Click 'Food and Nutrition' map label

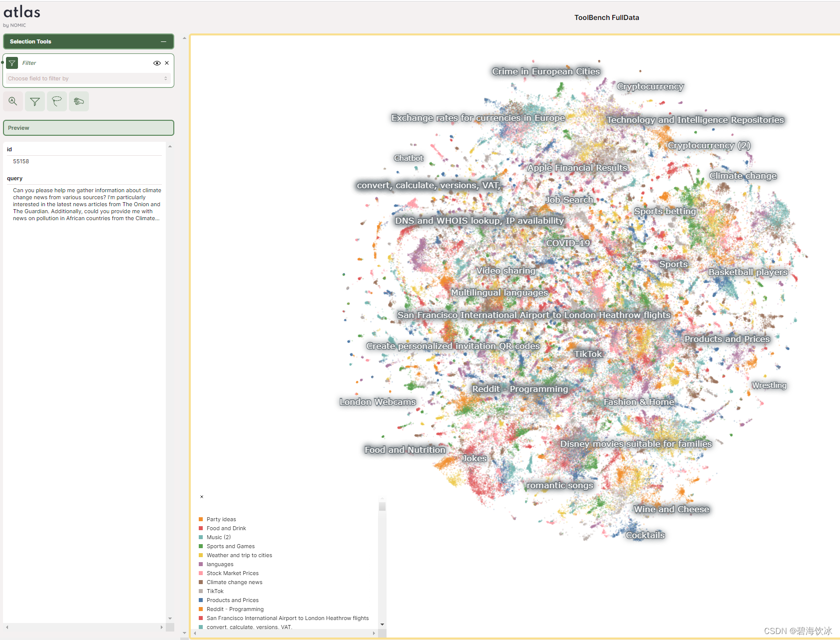(x=405, y=450)
